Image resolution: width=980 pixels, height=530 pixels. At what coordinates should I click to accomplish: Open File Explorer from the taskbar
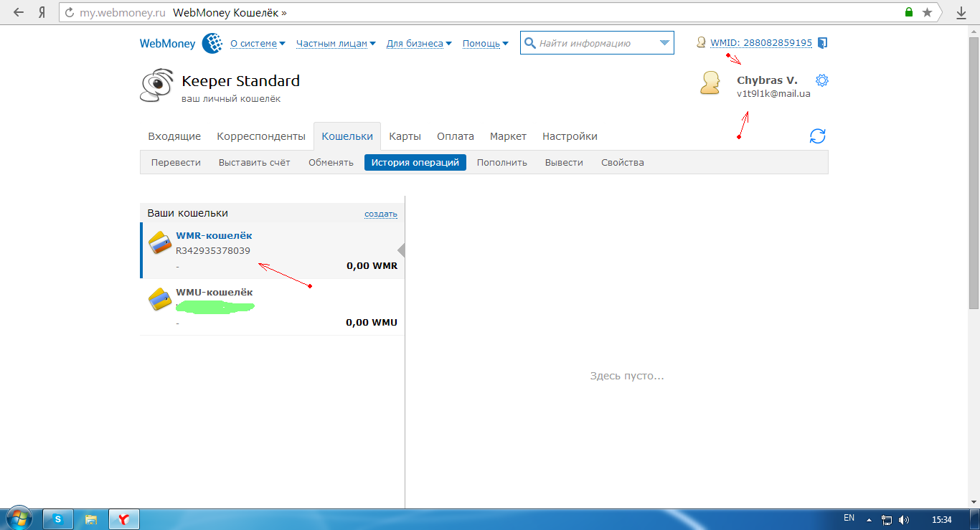[91, 519]
